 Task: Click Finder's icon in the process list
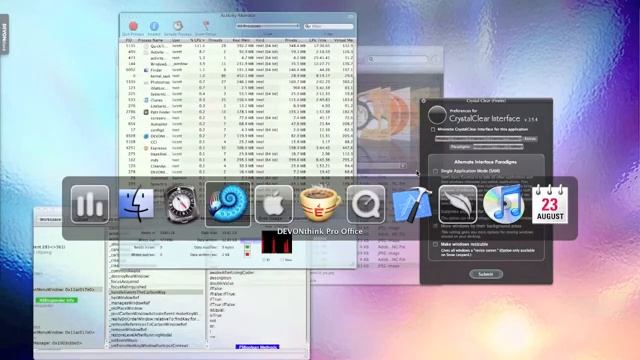(x=146, y=70)
